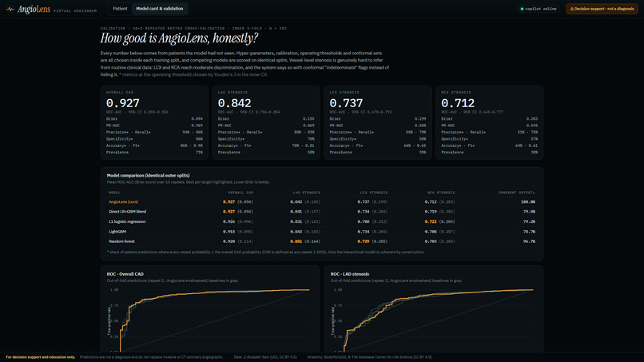Click the 96.7% coherent output for Random forest
The height and width of the screenshot is (362, 644).
pyautogui.click(x=530, y=241)
